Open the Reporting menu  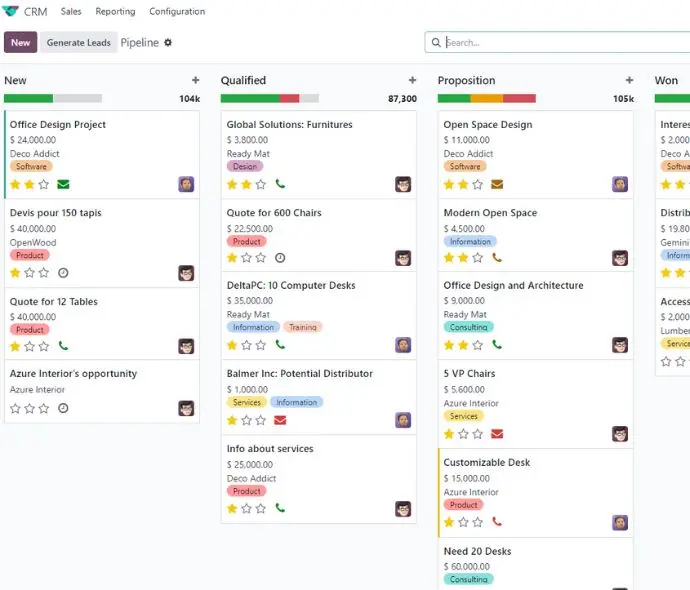point(115,11)
